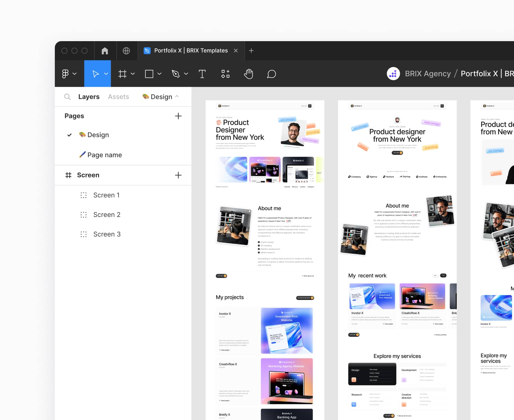Click the next arrow in My recent work

(x=443, y=275)
